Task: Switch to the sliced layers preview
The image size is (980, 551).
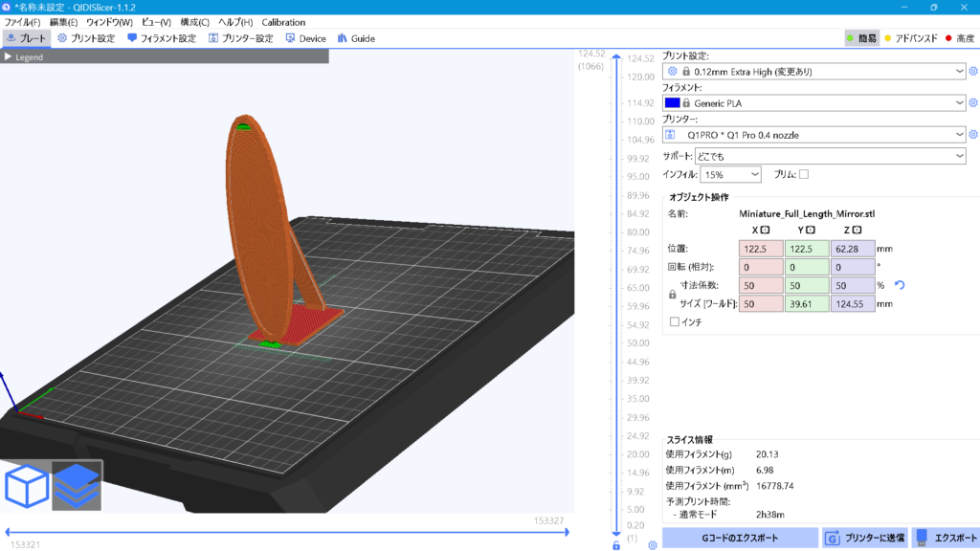Action: coord(77,487)
